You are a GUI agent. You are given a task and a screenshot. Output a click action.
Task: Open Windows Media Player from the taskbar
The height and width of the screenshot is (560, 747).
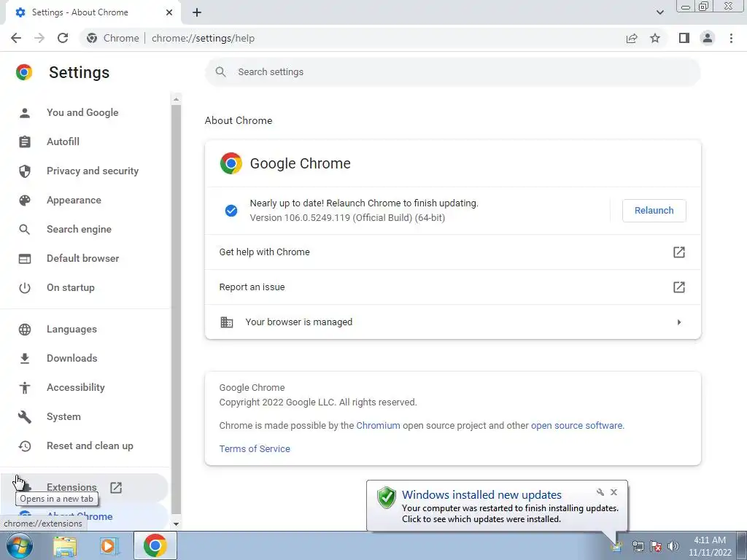[109, 546]
